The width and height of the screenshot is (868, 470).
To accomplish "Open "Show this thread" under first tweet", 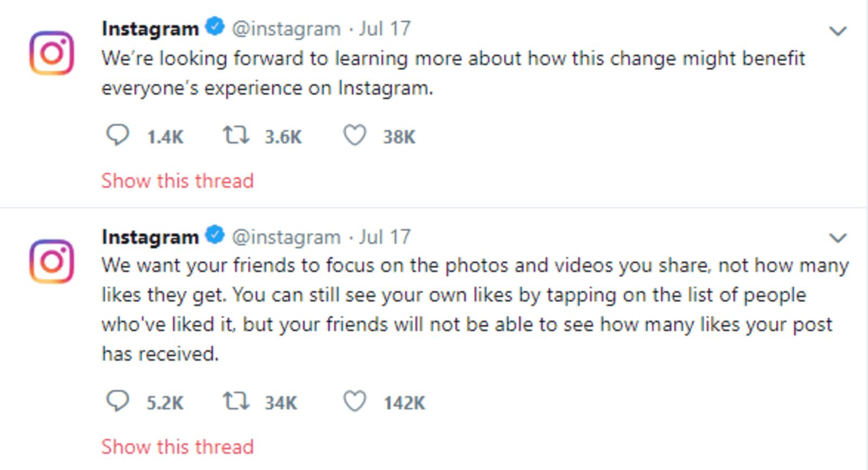I will coord(177,181).
